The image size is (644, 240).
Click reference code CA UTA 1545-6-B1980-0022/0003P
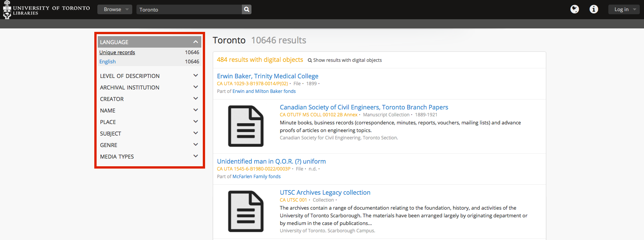click(254, 169)
